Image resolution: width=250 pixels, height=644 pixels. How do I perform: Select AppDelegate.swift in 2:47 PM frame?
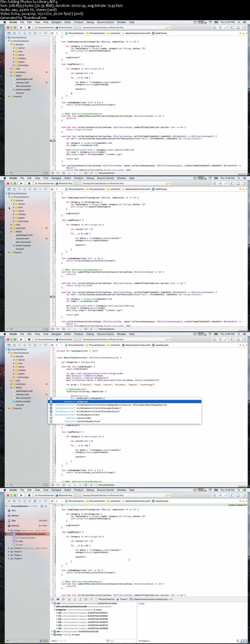(x=24, y=79)
